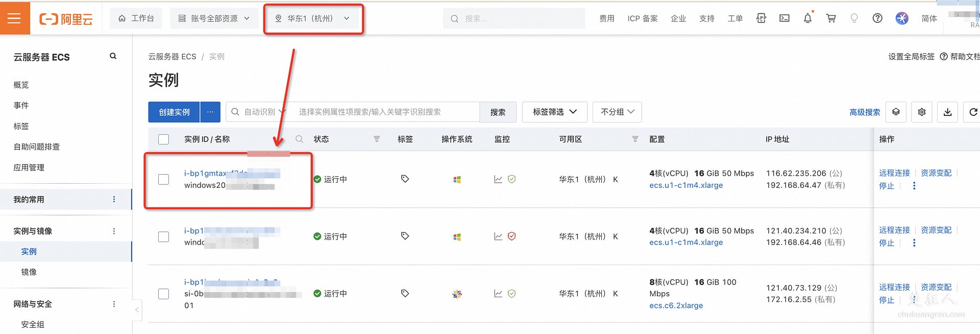Image resolution: width=980 pixels, height=334 pixels.
Task: Select the 116.62.235.206 instance checkbox
Action: point(163,179)
